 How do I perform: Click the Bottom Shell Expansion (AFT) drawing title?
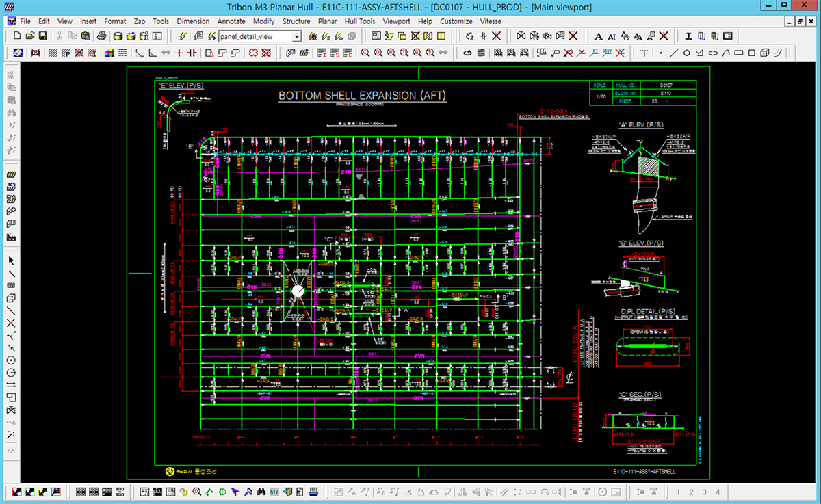[x=362, y=96]
